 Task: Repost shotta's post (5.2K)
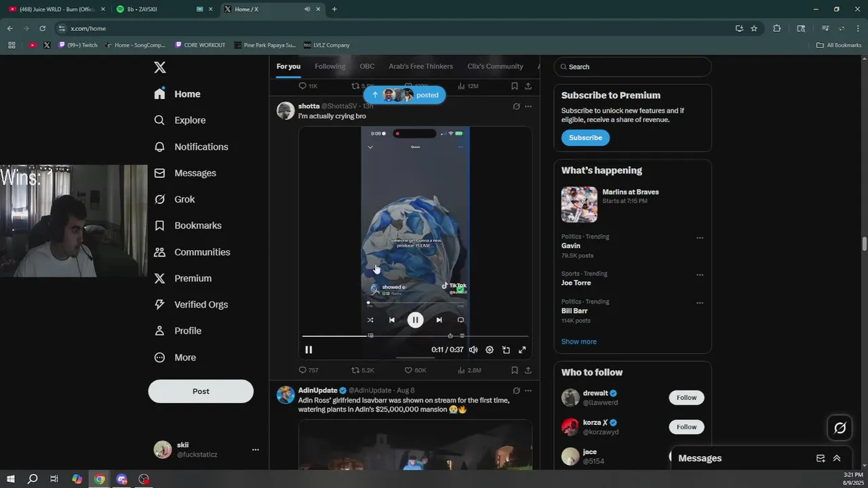pos(363,370)
